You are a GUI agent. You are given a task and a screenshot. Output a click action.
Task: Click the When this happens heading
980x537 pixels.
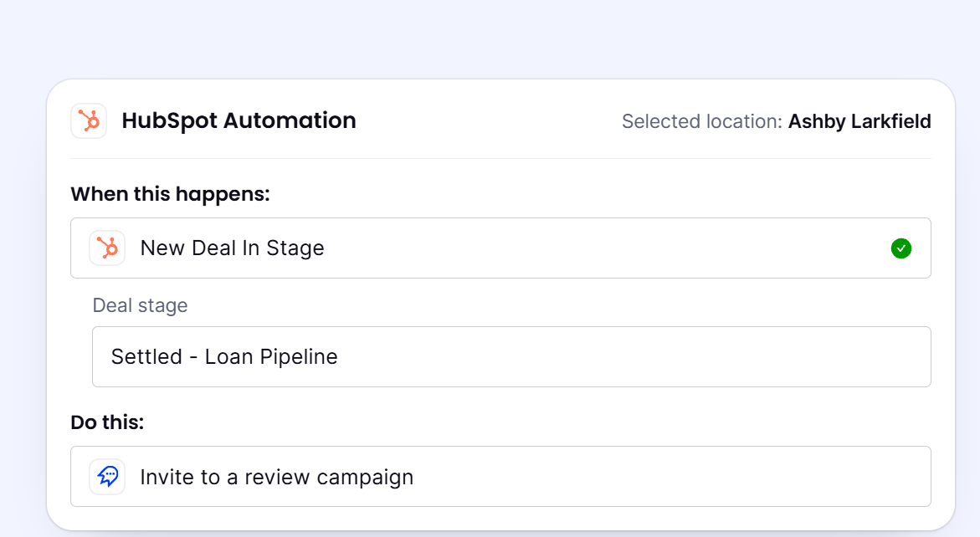pyautogui.click(x=170, y=194)
